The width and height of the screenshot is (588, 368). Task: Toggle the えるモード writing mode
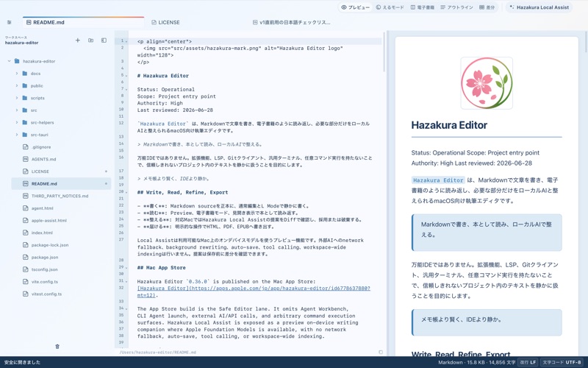[x=390, y=7]
